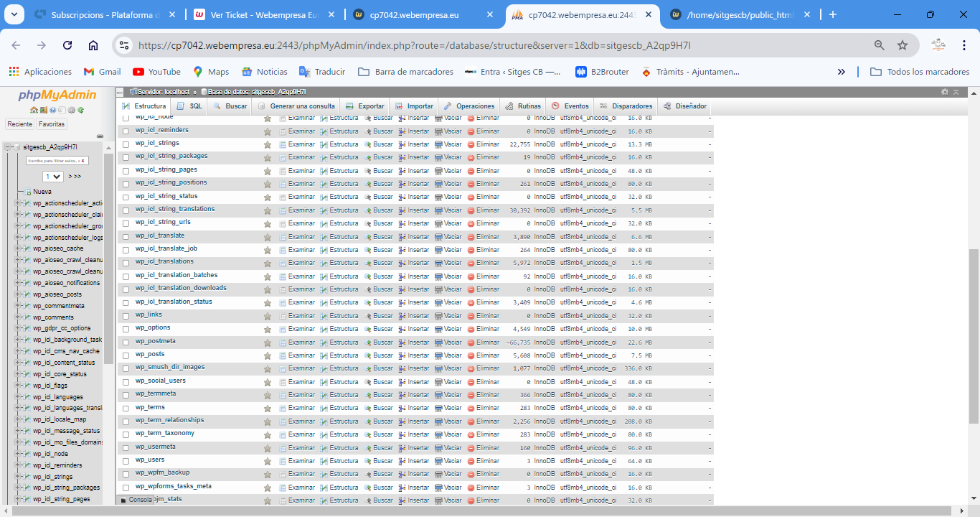Tick the wp_terms table checkbox

pyautogui.click(x=126, y=409)
